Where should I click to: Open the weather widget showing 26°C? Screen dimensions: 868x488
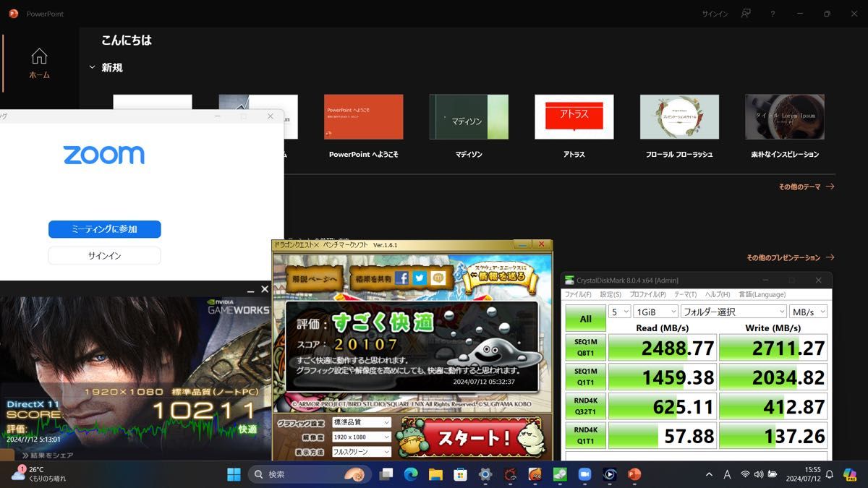coord(38,474)
